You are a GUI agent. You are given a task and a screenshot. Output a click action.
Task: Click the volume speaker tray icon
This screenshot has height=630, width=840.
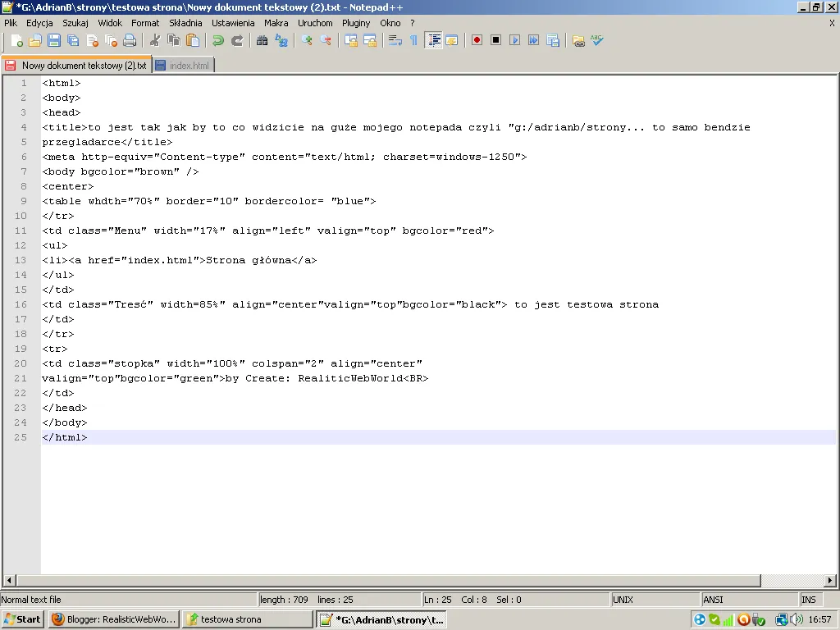pyautogui.click(x=797, y=619)
